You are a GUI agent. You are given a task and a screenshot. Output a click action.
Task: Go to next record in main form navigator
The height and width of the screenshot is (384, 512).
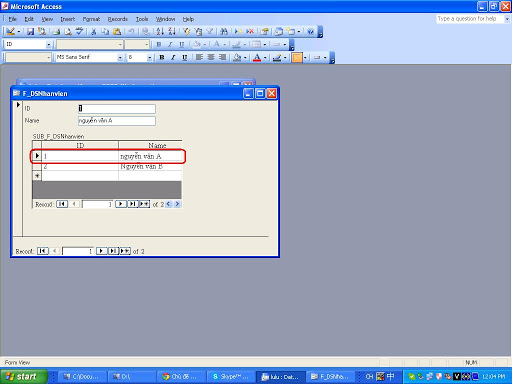(x=101, y=251)
